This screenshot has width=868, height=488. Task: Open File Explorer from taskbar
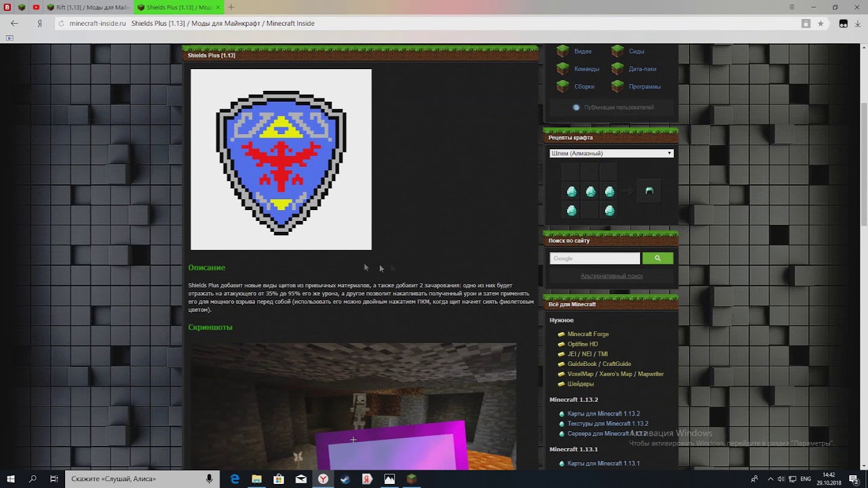(257, 479)
